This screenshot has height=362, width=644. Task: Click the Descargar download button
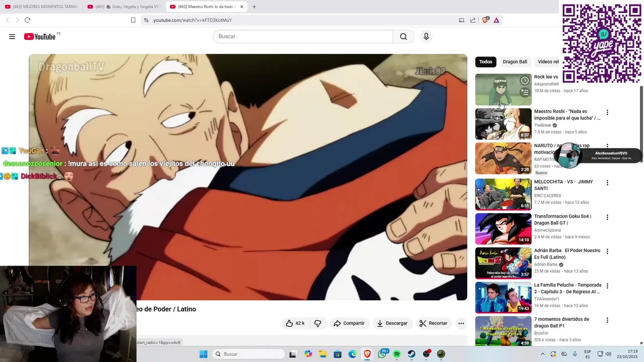[392, 323]
